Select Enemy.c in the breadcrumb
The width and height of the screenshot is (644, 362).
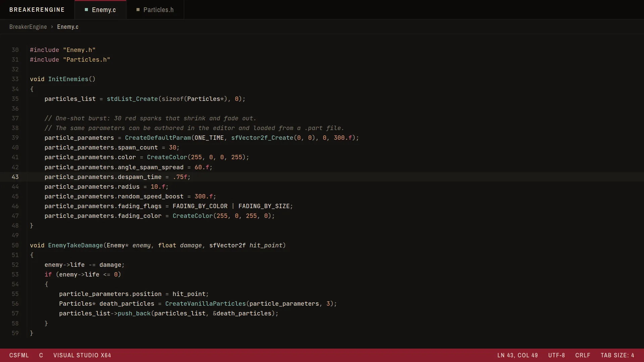pyautogui.click(x=68, y=27)
